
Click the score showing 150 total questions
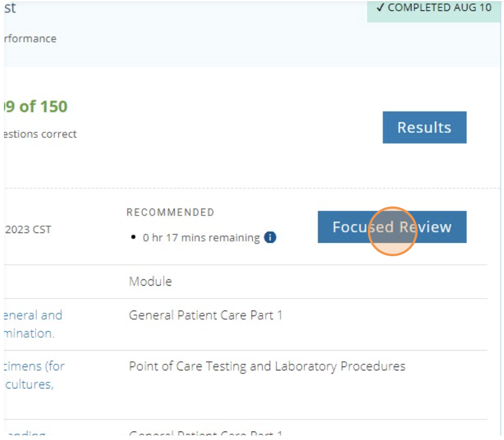35,106
